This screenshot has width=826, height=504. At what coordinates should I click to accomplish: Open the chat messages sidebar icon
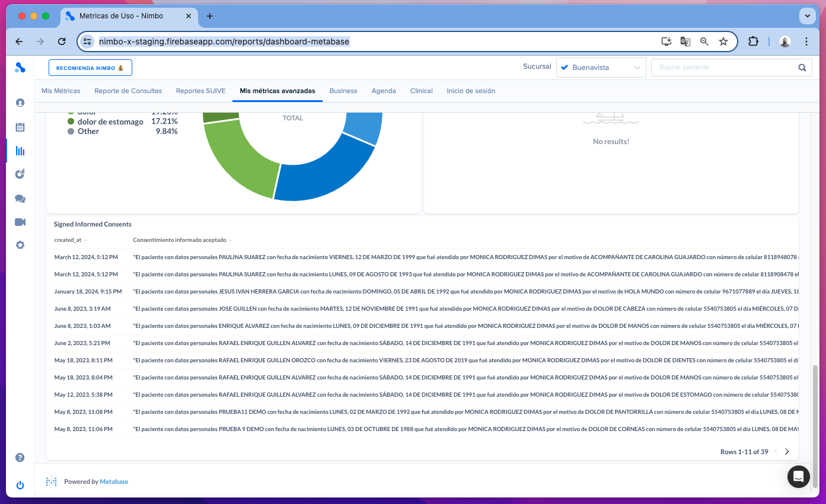[x=20, y=199]
